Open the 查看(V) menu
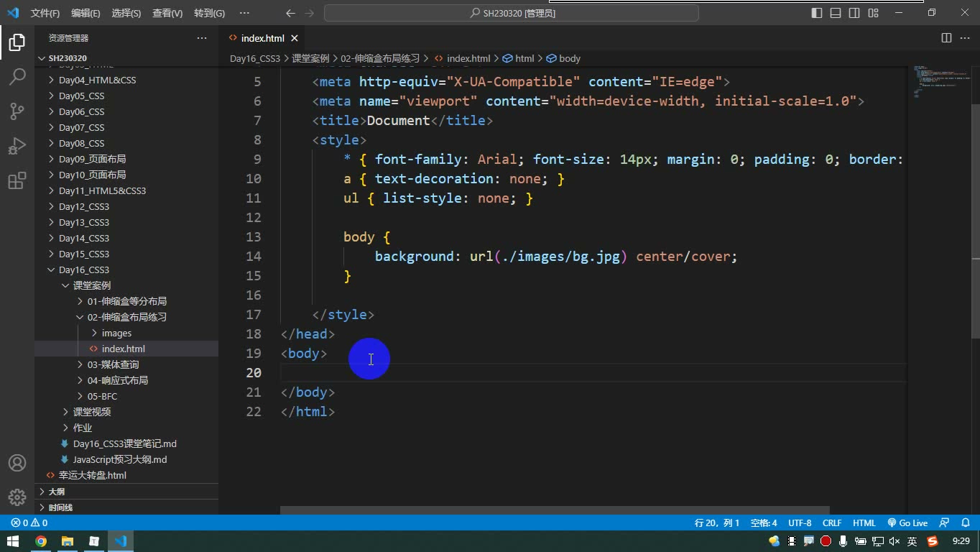The height and width of the screenshot is (552, 980). pyautogui.click(x=167, y=13)
